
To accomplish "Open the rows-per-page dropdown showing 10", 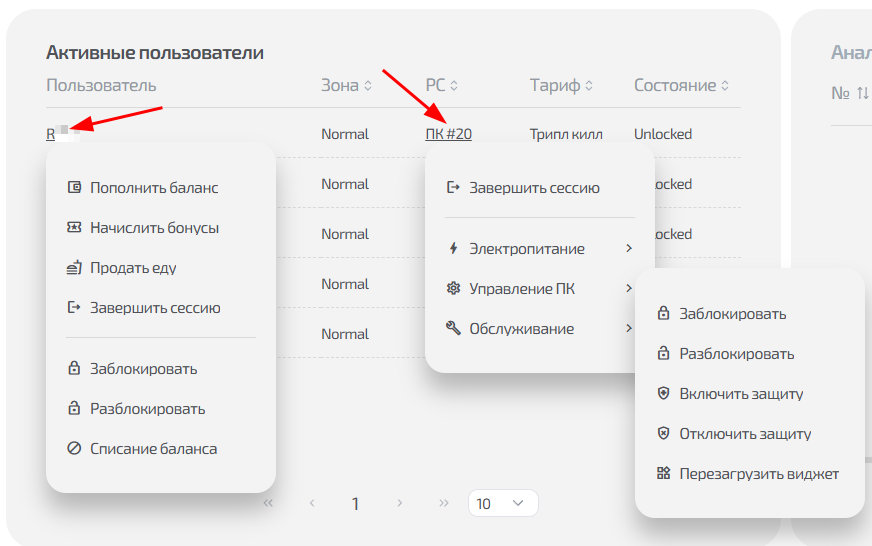I will click(502, 503).
